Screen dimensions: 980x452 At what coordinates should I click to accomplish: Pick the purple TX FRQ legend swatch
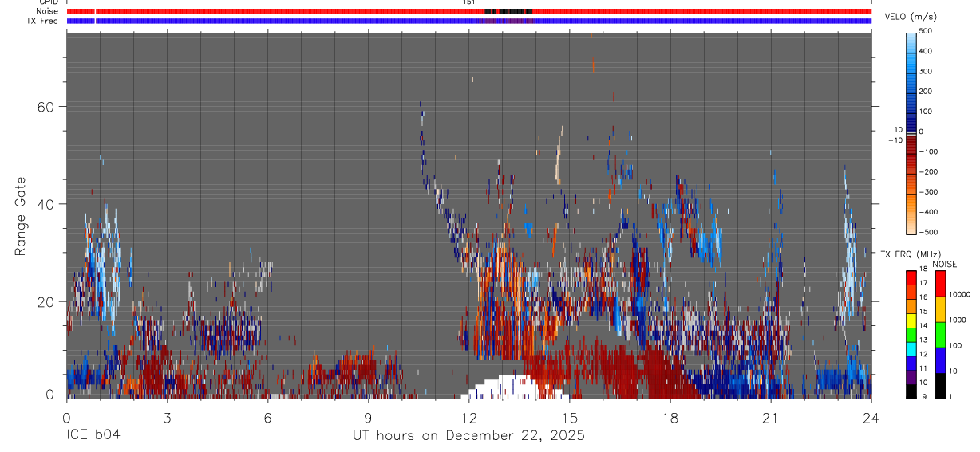[911, 376]
